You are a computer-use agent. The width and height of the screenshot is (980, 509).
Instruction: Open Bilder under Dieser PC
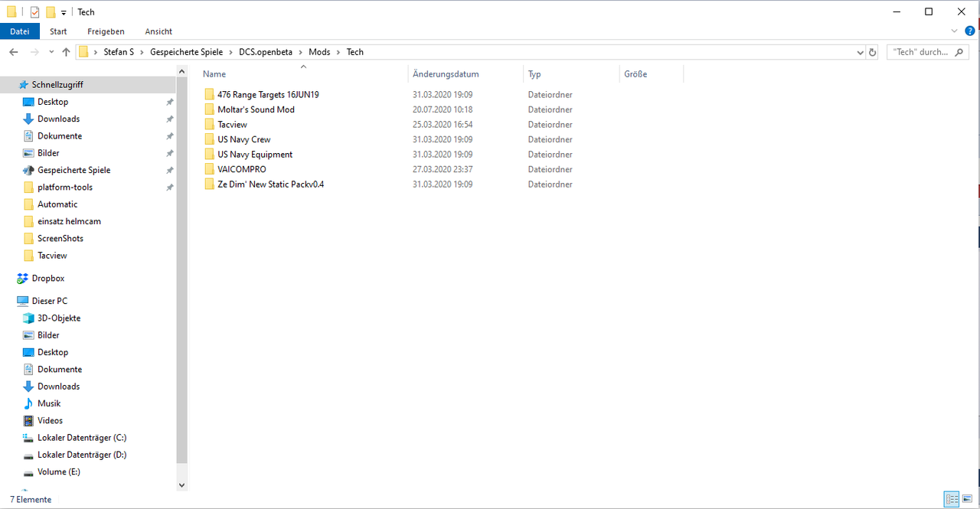(x=48, y=335)
